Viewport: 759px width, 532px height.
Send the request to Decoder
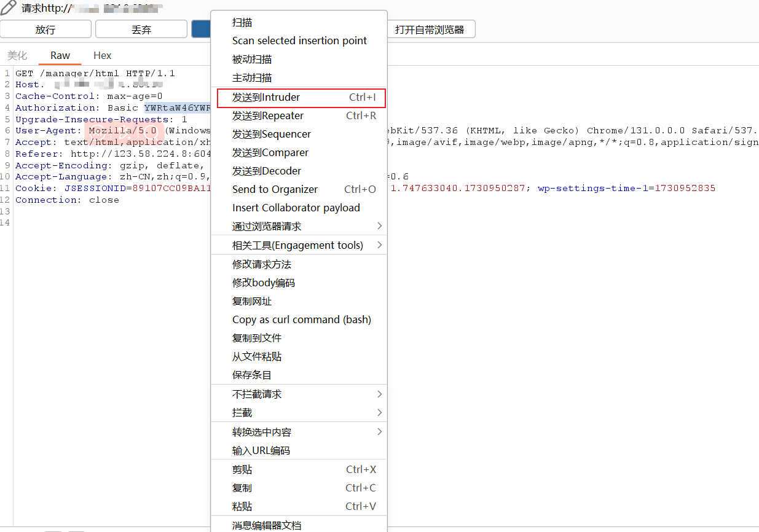[x=267, y=171]
